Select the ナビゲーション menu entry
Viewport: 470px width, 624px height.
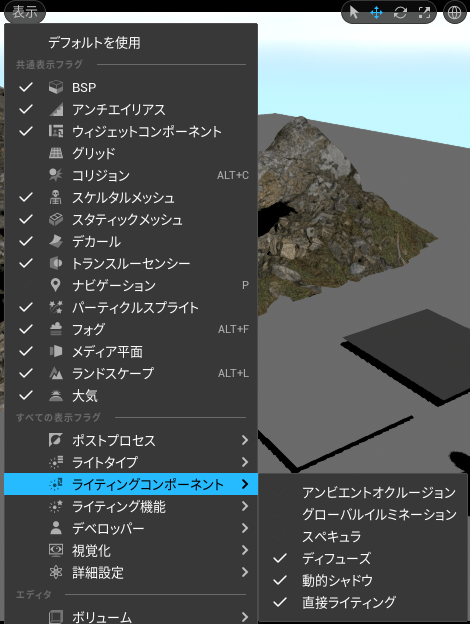pos(131,285)
